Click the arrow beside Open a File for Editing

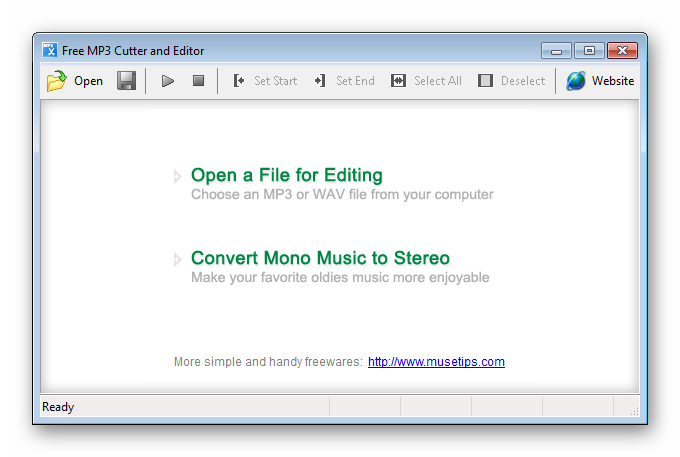(x=177, y=176)
